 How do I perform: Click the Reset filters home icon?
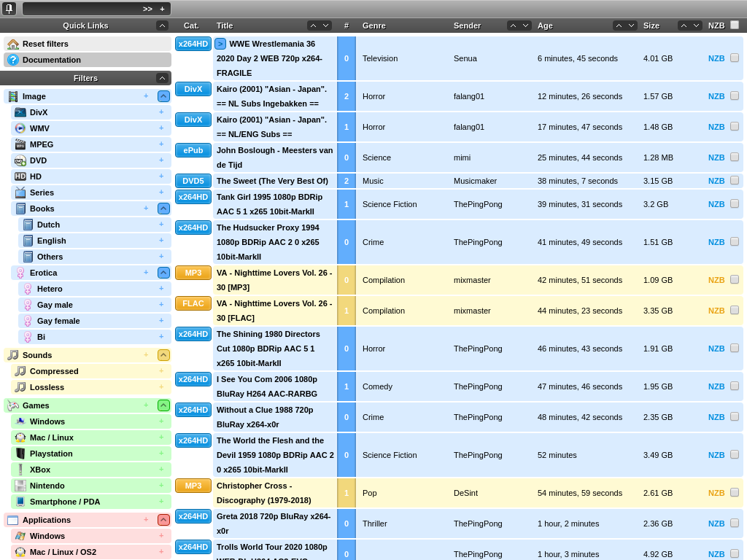pos(13,44)
